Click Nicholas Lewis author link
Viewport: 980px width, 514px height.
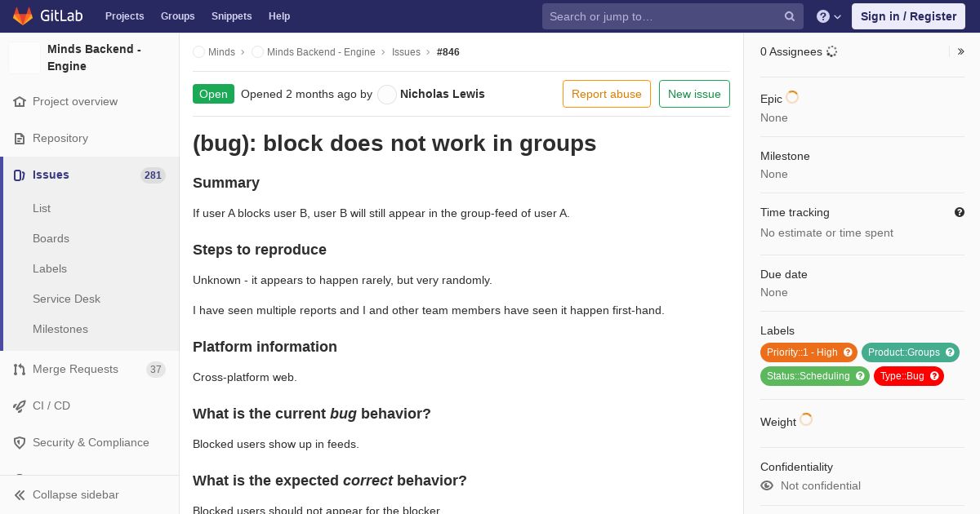pos(442,94)
